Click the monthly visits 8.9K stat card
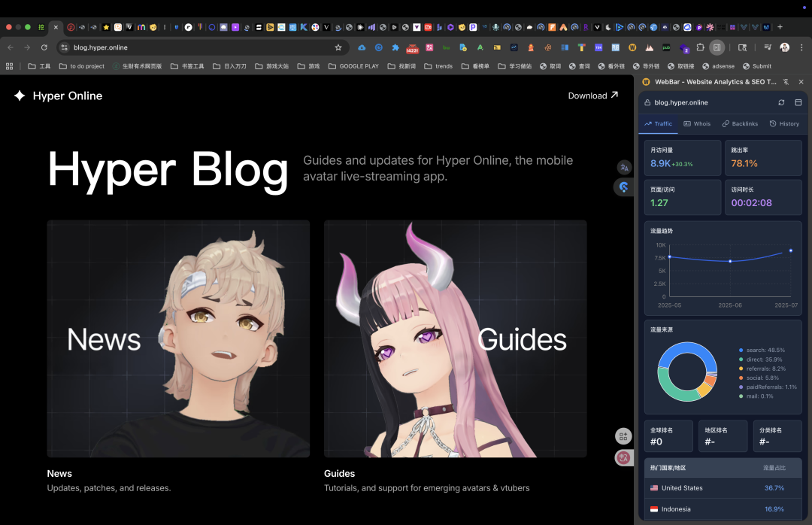The image size is (812, 525). tap(683, 157)
